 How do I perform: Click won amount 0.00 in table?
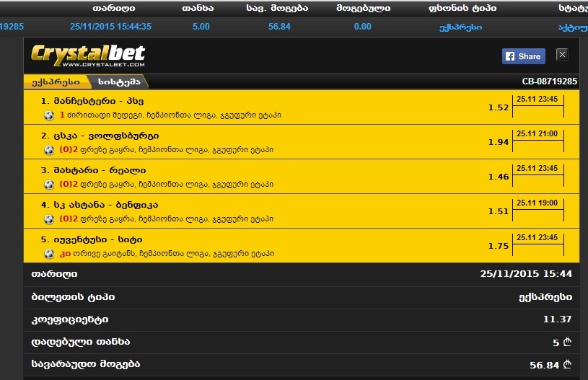coord(363,27)
